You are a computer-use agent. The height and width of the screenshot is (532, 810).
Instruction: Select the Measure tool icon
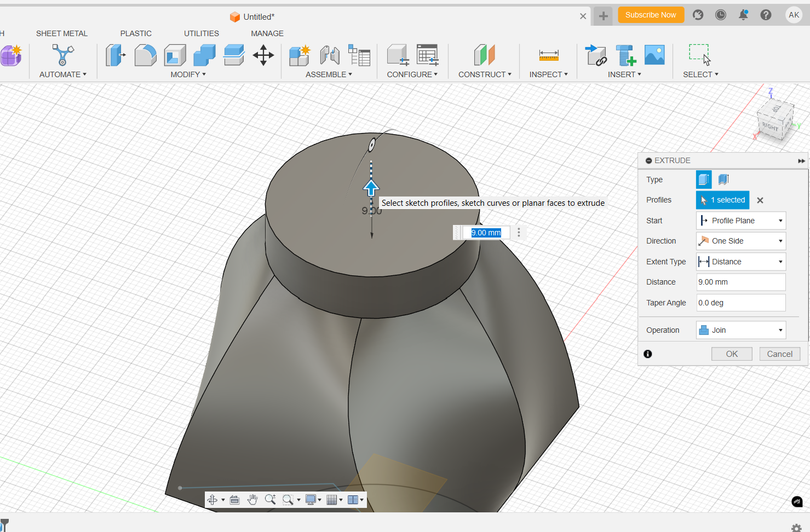tap(549, 55)
